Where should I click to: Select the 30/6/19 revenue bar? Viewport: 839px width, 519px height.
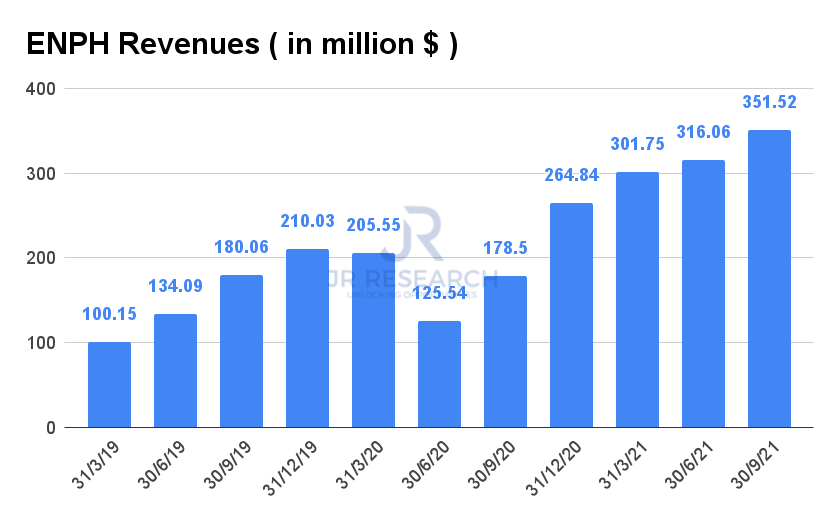click(176, 371)
